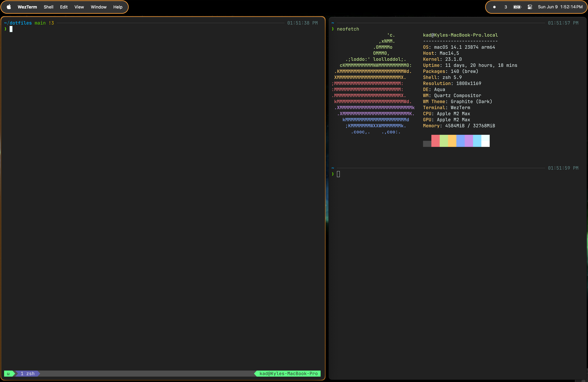
Task: Click the date and time clock
Action: pyautogui.click(x=560, y=7)
